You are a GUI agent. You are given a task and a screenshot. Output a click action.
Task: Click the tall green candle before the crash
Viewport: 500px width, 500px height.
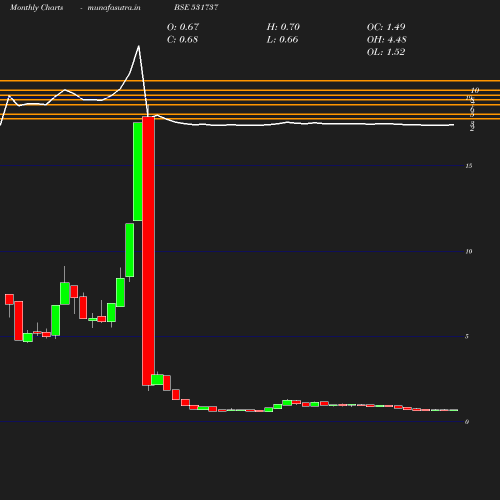pos(138,171)
